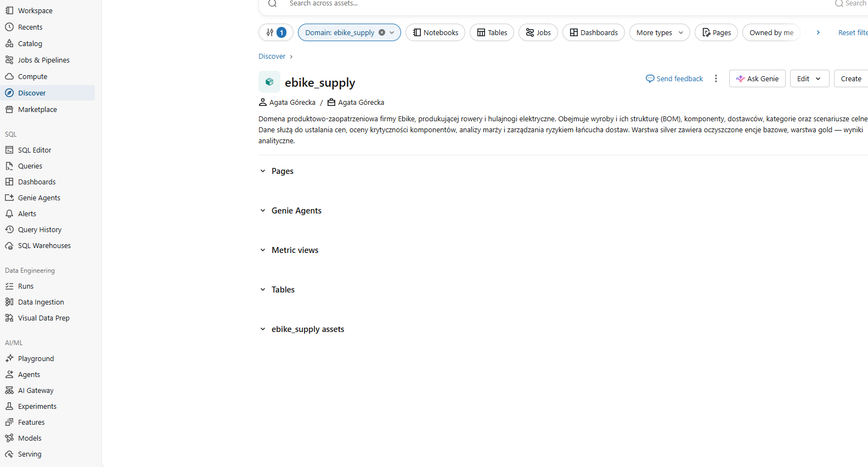
Task: Toggle the Owned by me filter
Action: coord(771,32)
